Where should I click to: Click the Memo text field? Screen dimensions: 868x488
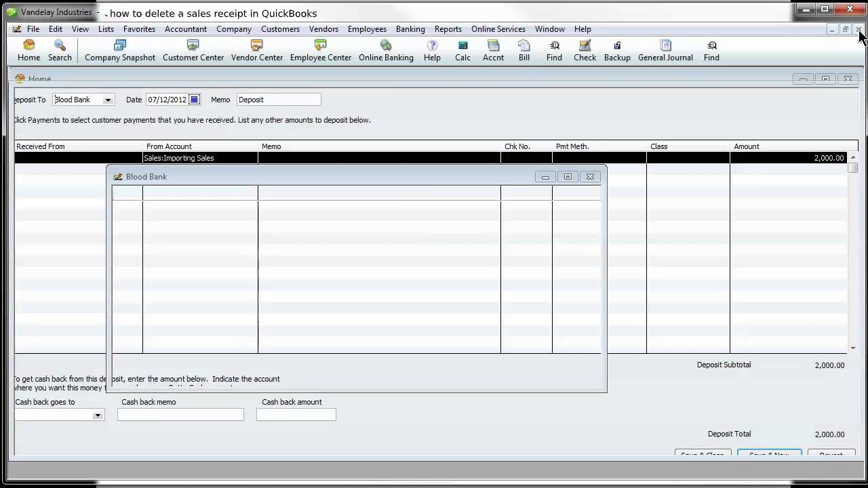[278, 100]
